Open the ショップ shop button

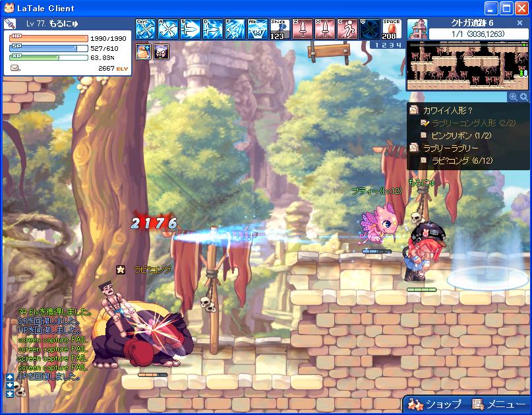coord(436,404)
